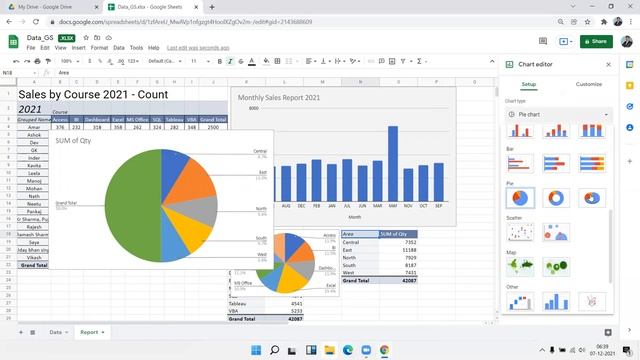Open the Borders tool
The width and height of the screenshot is (640, 360).
pyautogui.click(x=278, y=61)
